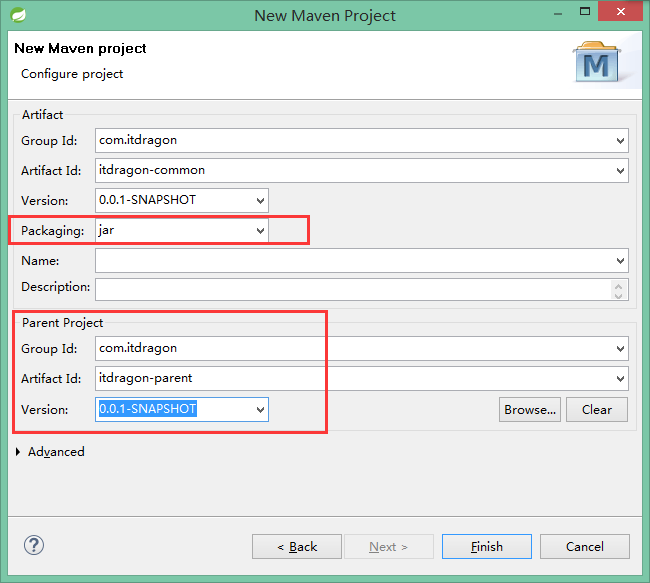Screen dimensions: 650x583
Task: Click Description scroll up arrow
Action: pyautogui.click(x=618, y=286)
